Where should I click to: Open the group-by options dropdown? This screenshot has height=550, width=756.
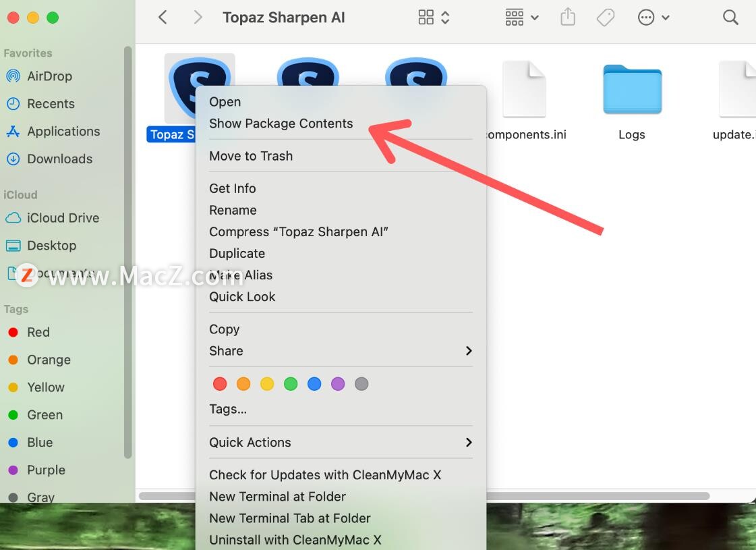click(522, 18)
